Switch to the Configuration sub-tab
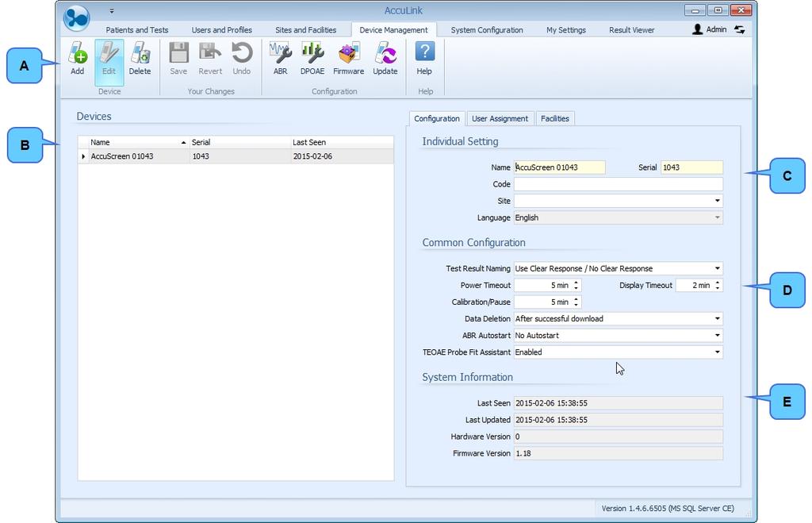This screenshot has width=812, height=523. tap(437, 119)
